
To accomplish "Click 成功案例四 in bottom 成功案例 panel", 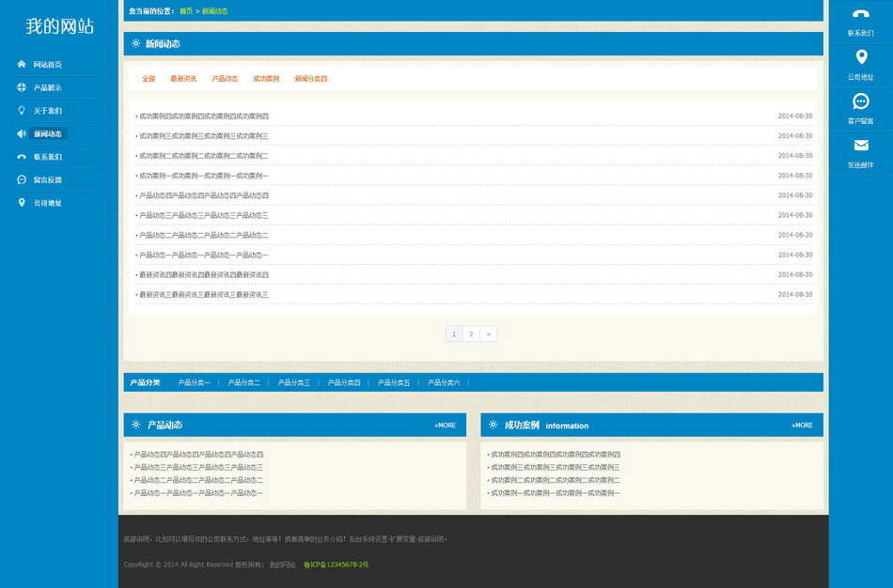I will (x=556, y=455).
